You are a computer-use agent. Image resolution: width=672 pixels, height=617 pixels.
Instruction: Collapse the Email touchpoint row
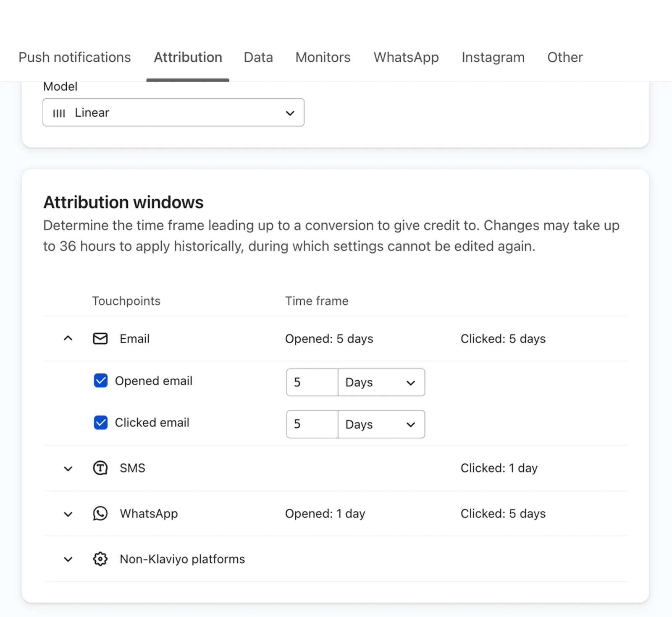[x=68, y=338]
